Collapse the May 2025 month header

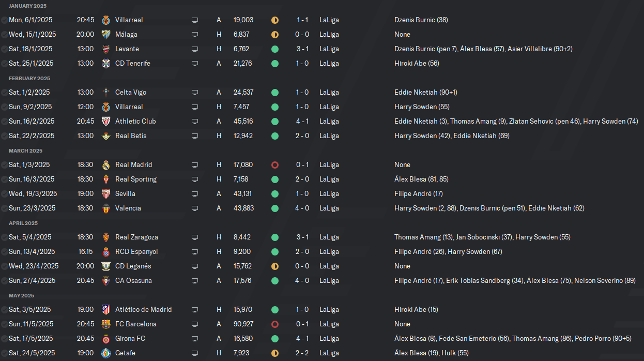[x=21, y=295]
